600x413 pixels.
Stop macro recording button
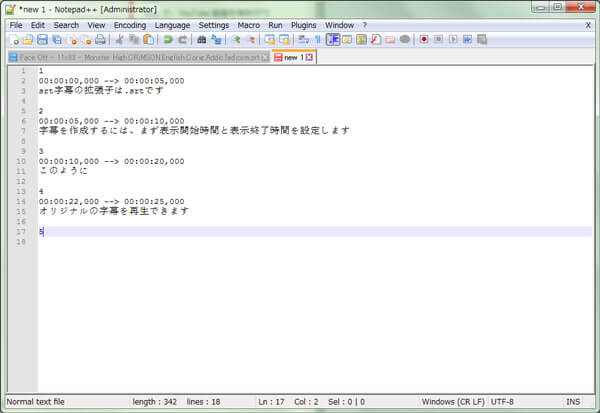pos(438,39)
